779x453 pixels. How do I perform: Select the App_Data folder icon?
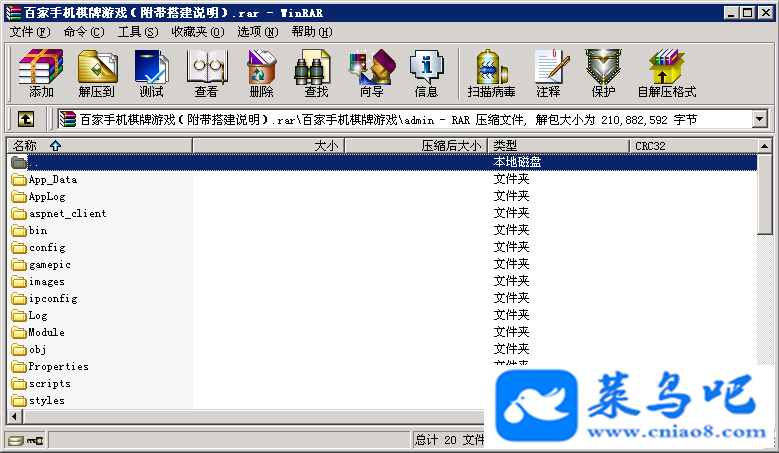tap(19, 179)
